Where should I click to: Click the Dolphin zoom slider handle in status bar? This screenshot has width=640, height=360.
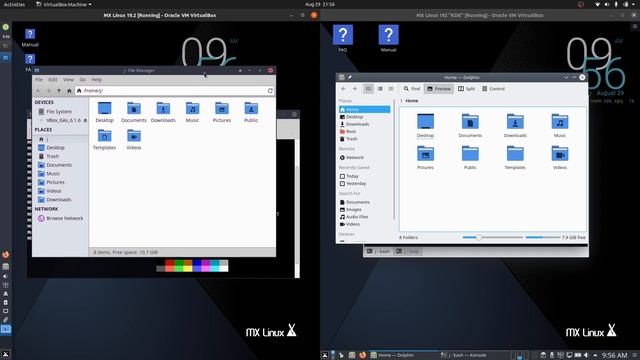click(x=479, y=237)
